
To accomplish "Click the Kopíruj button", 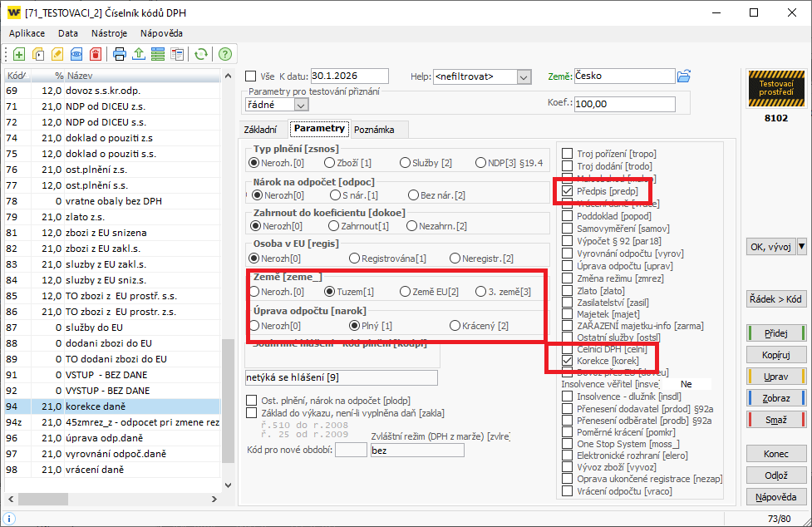I will point(776,355).
